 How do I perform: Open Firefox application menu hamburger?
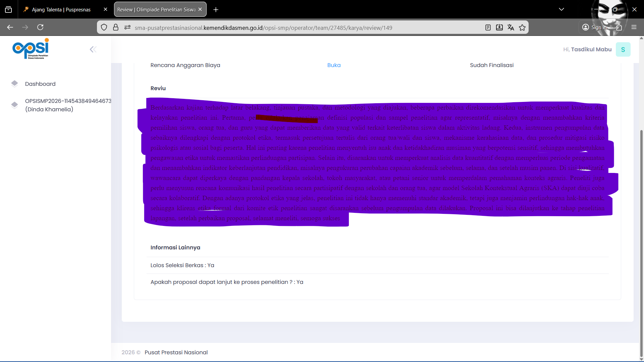634,27
